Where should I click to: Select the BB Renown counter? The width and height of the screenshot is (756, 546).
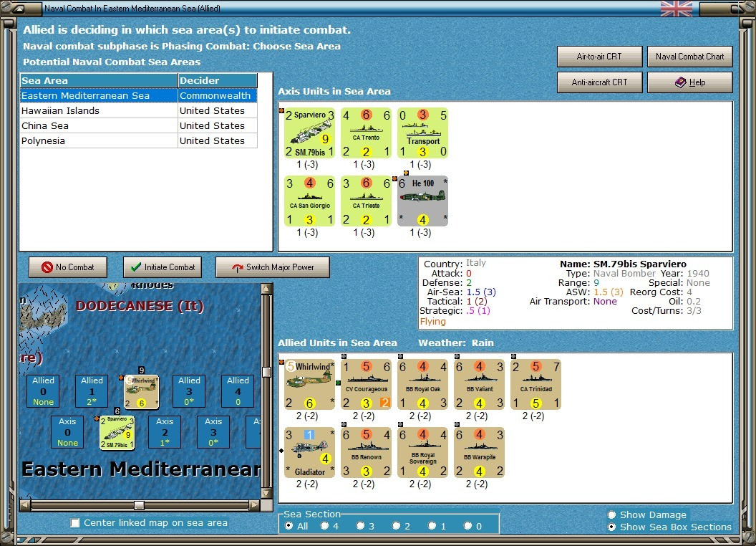point(366,452)
